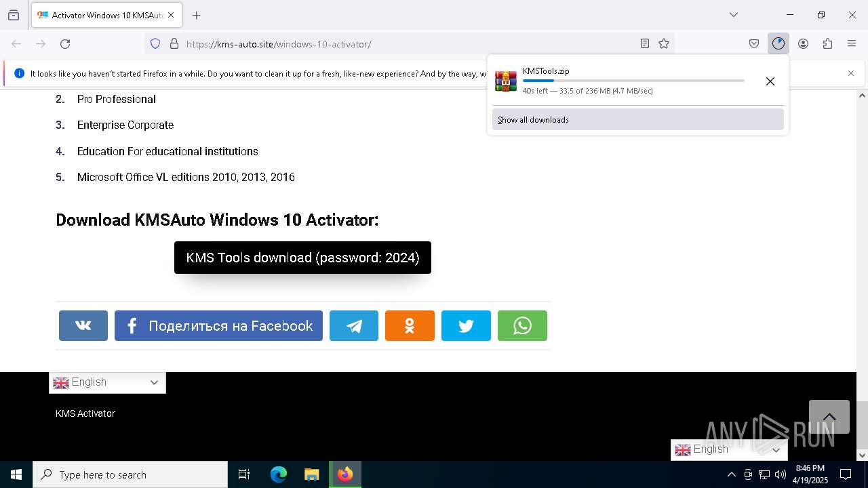Open a new tab with plus button
The height and width of the screenshot is (488, 868).
pyautogui.click(x=197, y=15)
